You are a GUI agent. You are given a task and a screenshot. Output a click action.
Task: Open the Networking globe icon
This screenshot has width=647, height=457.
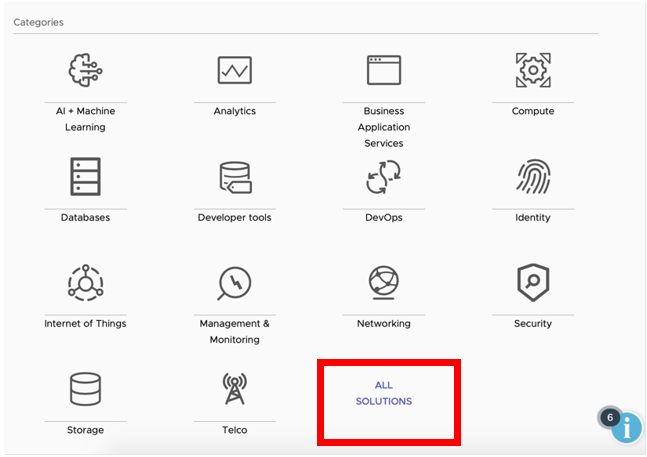[x=384, y=283]
